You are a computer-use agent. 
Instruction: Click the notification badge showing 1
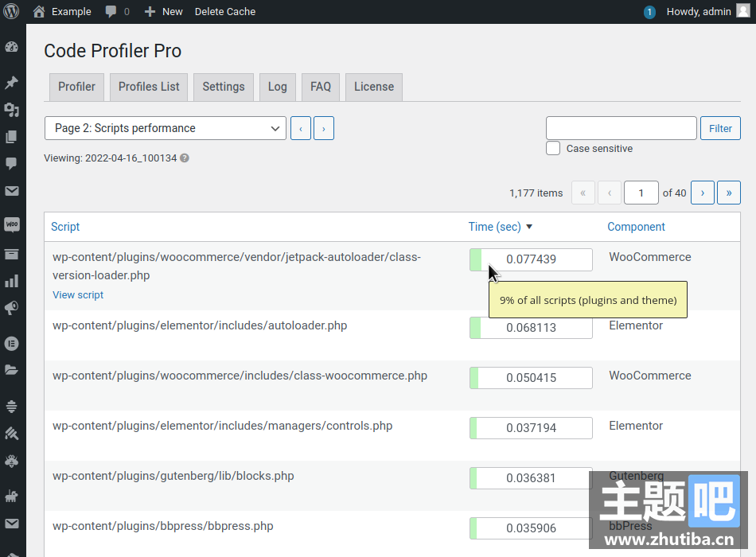(649, 12)
